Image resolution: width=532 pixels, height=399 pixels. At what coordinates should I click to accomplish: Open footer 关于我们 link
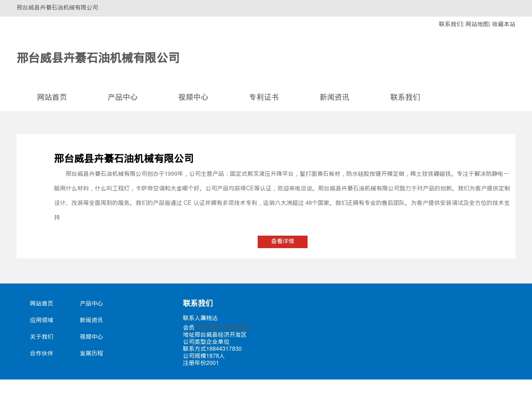42,337
